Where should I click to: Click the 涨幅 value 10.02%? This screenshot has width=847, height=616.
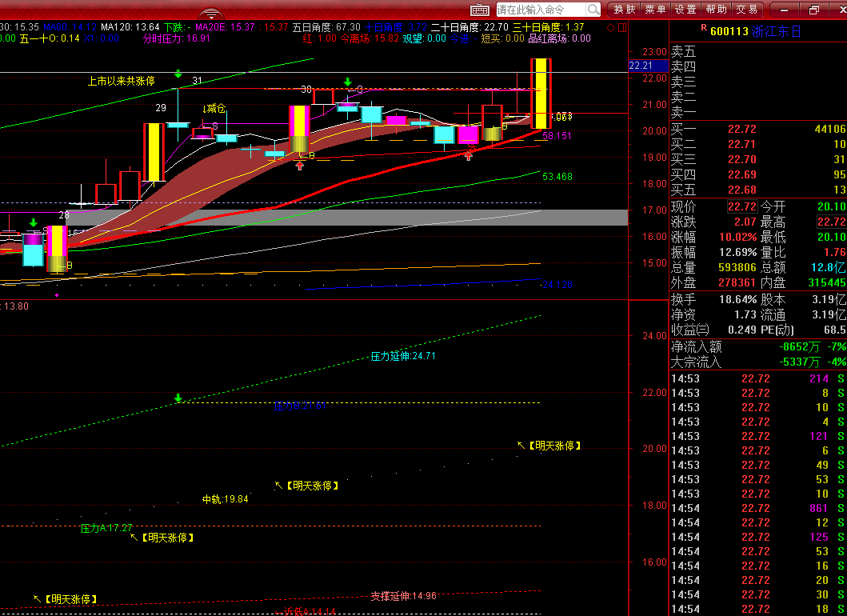(x=738, y=238)
